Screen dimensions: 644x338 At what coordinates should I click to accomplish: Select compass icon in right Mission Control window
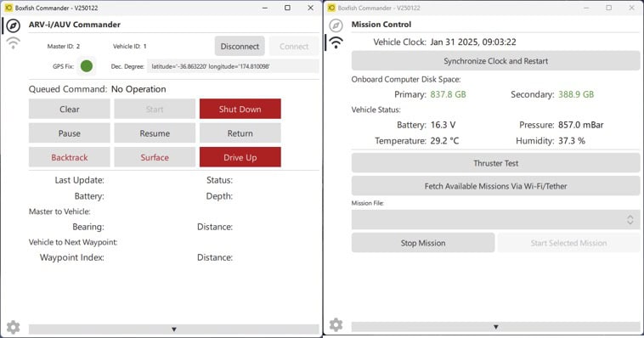[336, 25]
